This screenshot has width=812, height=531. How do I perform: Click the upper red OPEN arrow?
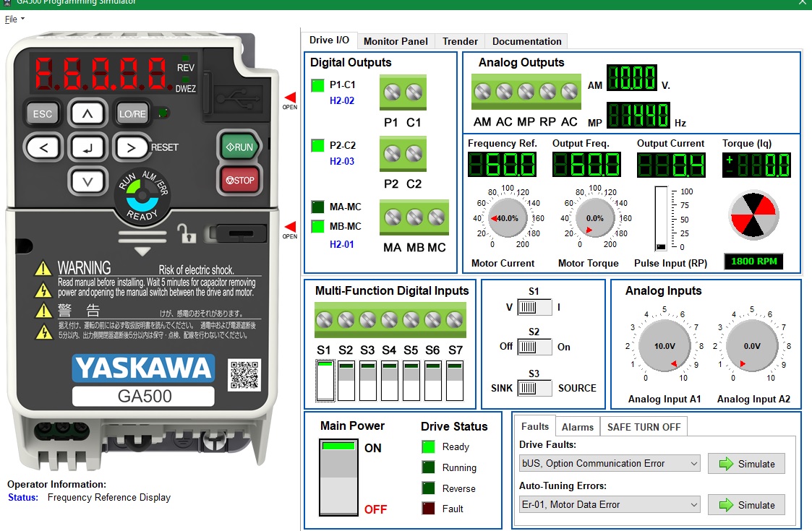coord(290,98)
